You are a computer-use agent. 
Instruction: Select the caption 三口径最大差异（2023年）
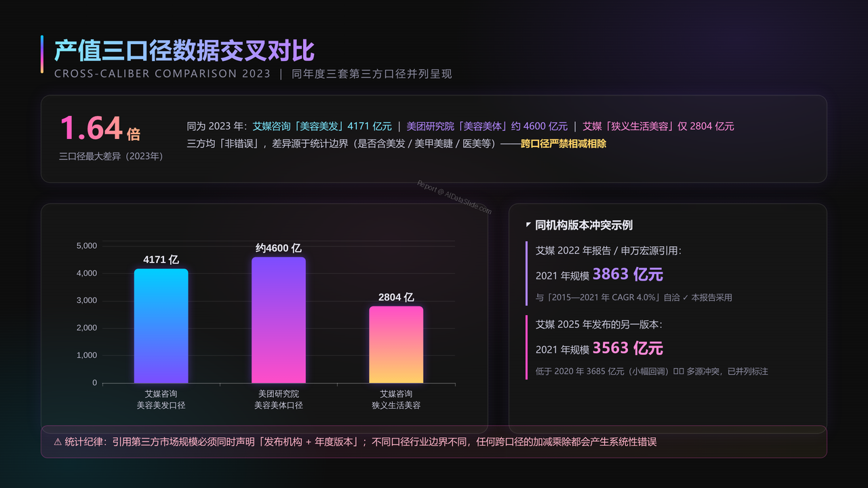tap(111, 157)
